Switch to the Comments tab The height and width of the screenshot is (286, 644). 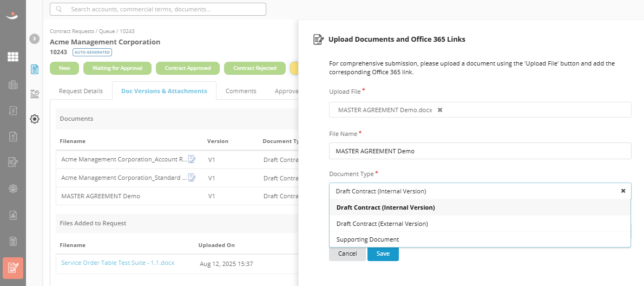(241, 91)
